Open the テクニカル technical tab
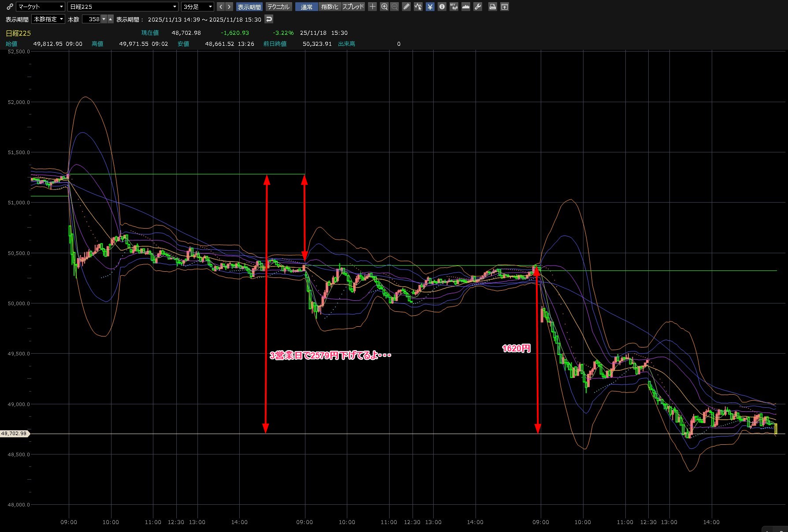This screenshot has width=788, height=532. coord(279,7)
